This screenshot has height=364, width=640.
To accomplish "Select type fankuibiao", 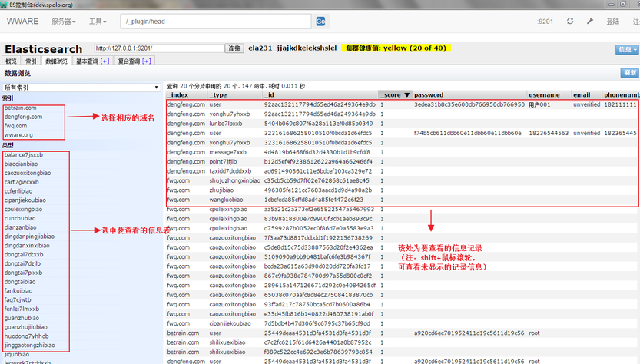I will tap(18, 290).
